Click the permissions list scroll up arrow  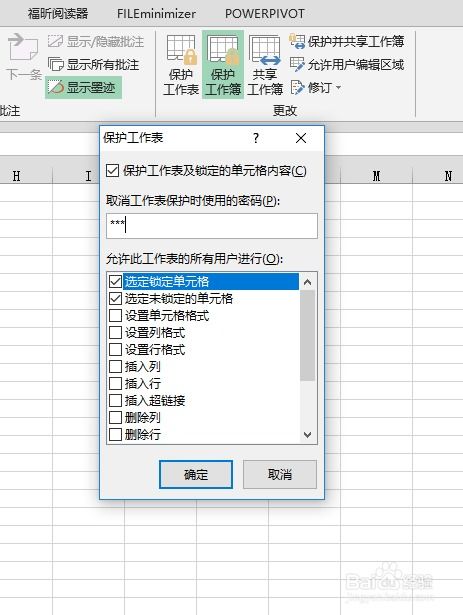[x=308, y=282]
